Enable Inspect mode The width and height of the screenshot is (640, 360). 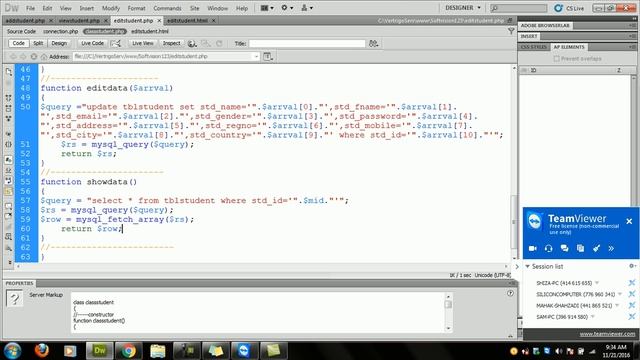[171, 43]
